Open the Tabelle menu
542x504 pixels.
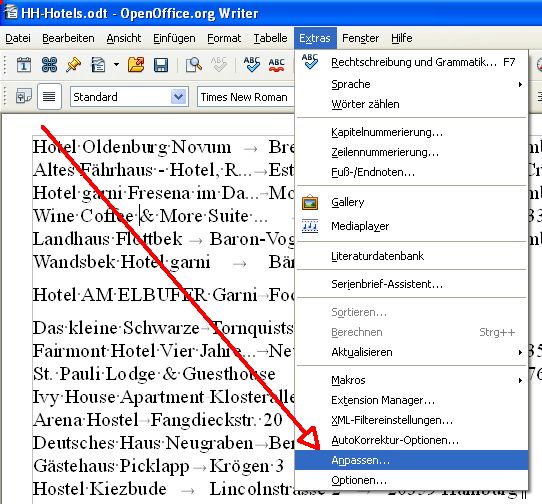click(x=270, y=38)
